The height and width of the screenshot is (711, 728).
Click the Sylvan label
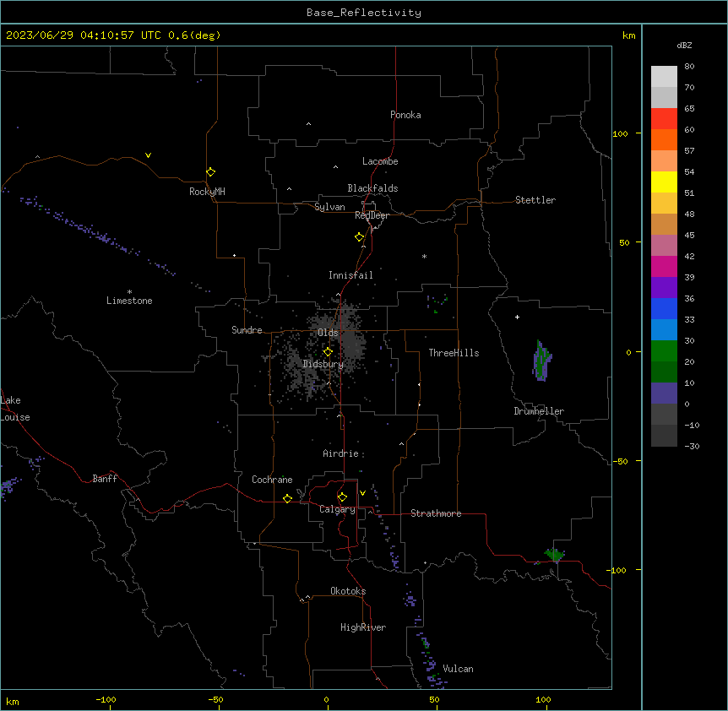click(x=329, y=207)
